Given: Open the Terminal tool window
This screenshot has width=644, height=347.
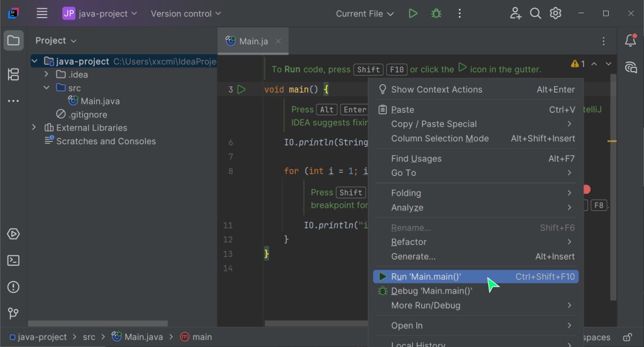Looking at the screenshot, I should pos(13,261).
